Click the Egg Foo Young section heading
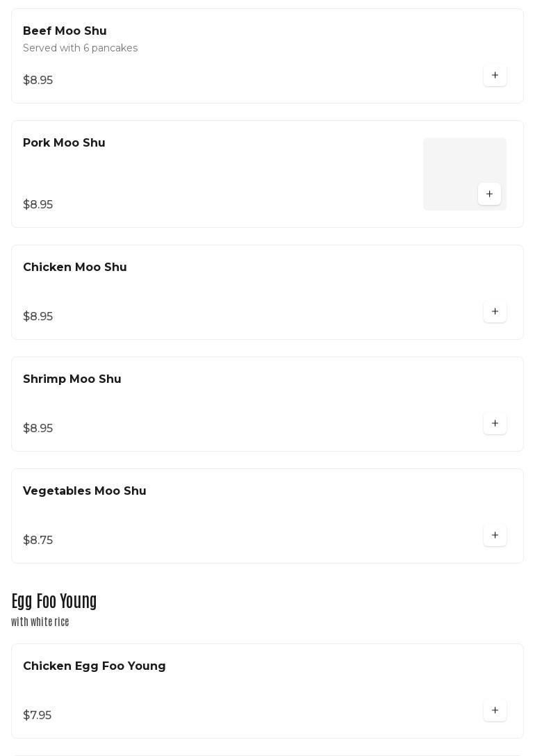The image size is (535, 756). [54, 601]
